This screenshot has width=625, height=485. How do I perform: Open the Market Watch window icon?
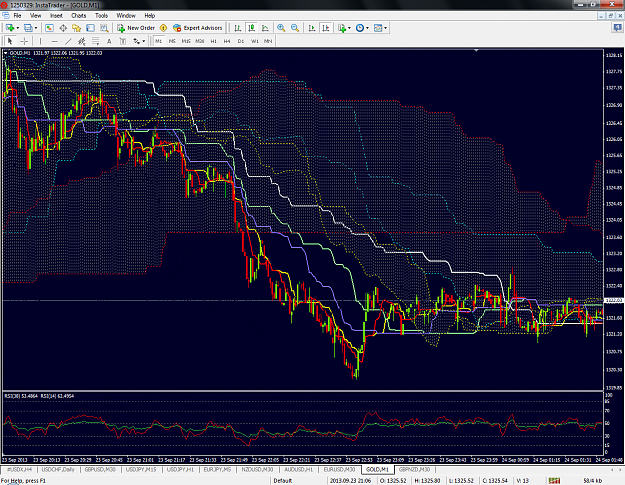(x=49, y=28)
